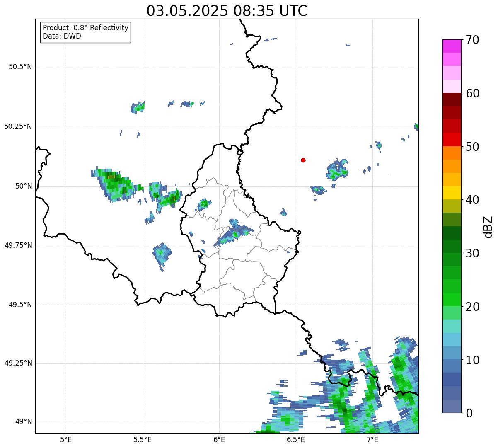Click the magenta top colorbar segment
Screen dimensions: 498x448
tap(452, 46)
